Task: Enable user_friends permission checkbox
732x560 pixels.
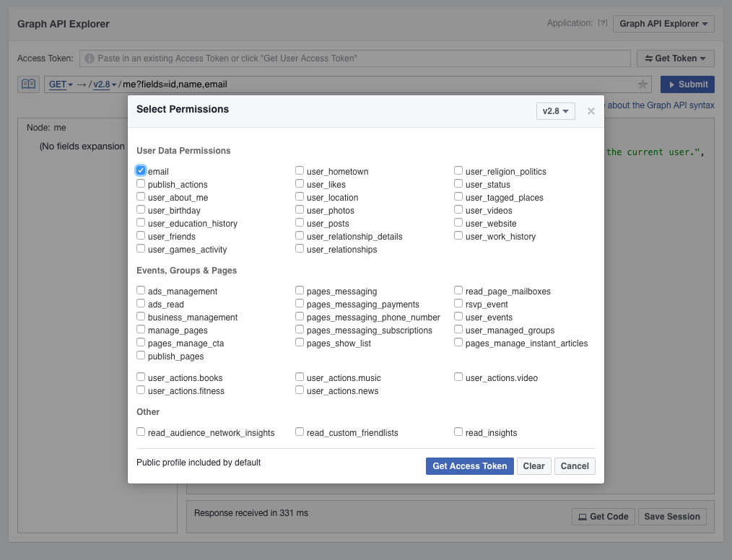Action: [x=141, y=236]
